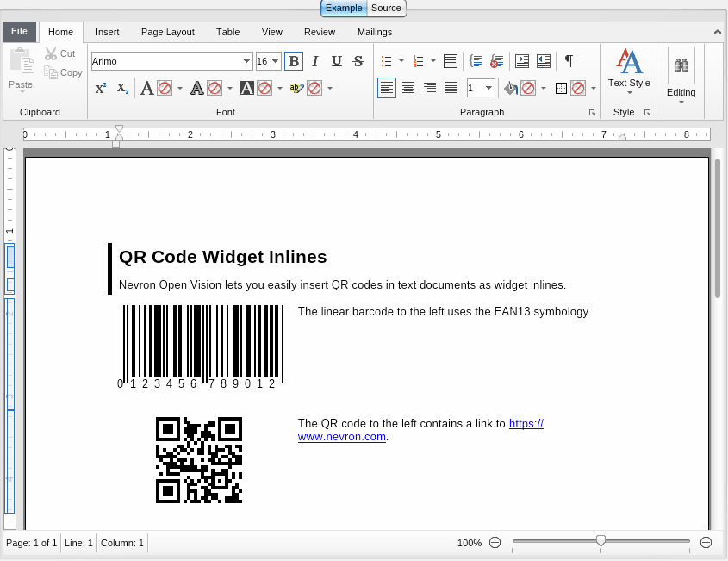The width and height of the screenshot is (728, 561).
Task: Click the Cut scissors icon
Action: coord(51,53)
